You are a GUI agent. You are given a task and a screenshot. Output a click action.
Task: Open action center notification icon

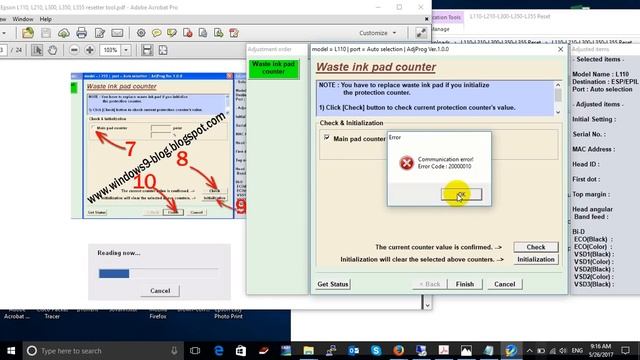click(625, 351)
